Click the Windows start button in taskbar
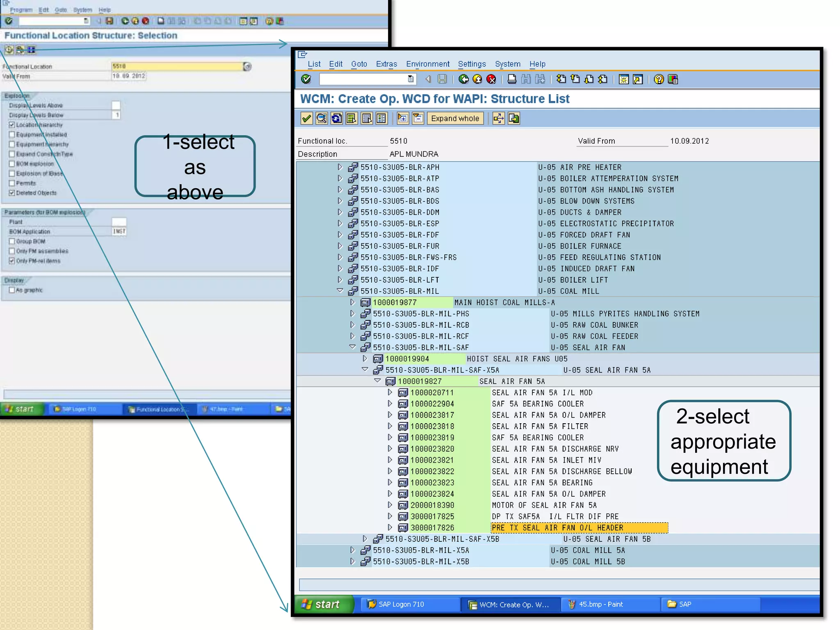 coord(323,604)
